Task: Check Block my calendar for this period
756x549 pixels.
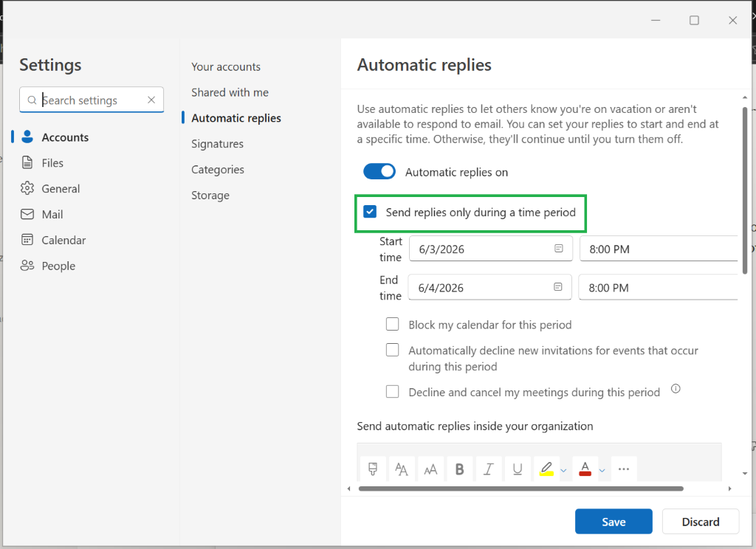Action: pyautogui.click(x=393, y=324)
